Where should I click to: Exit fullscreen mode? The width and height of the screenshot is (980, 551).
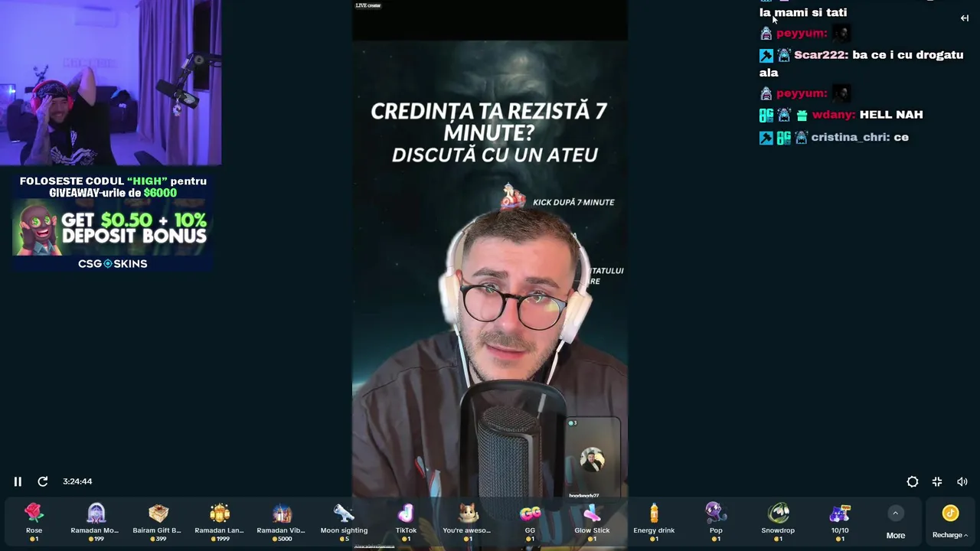pos(937,481)
